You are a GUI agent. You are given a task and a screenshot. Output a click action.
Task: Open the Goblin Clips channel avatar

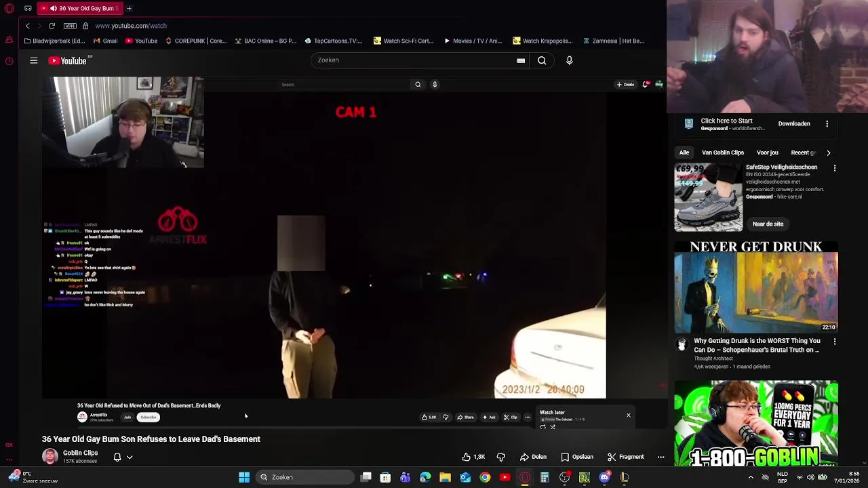[x=50, y=456]
